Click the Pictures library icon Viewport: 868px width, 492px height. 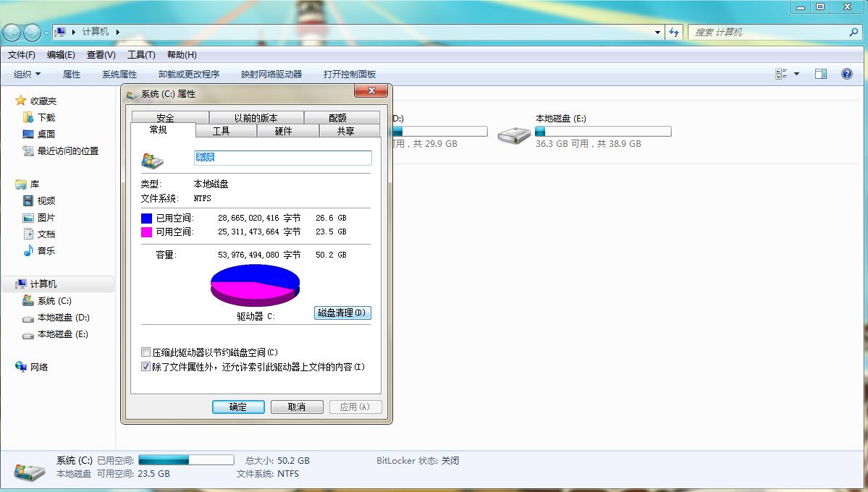click(x=28, y=218)
